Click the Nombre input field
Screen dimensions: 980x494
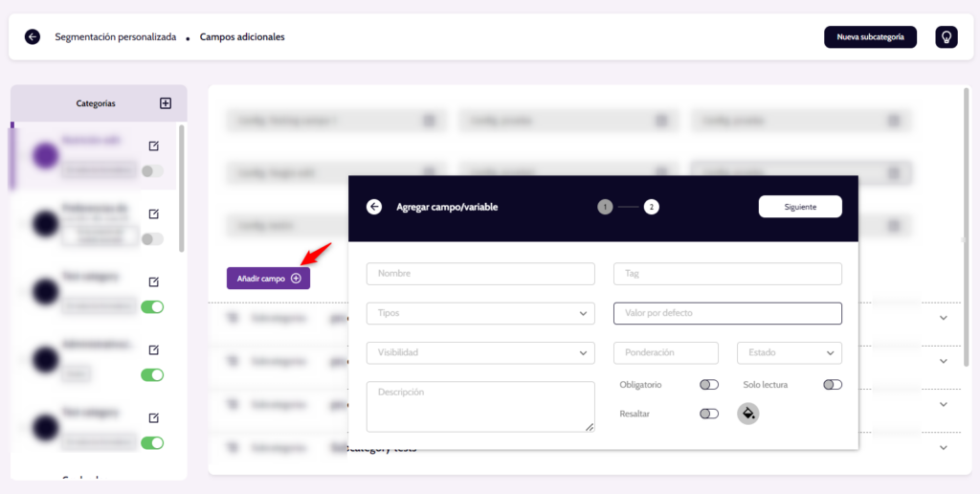pyautogui.click(x=480, y=274)
